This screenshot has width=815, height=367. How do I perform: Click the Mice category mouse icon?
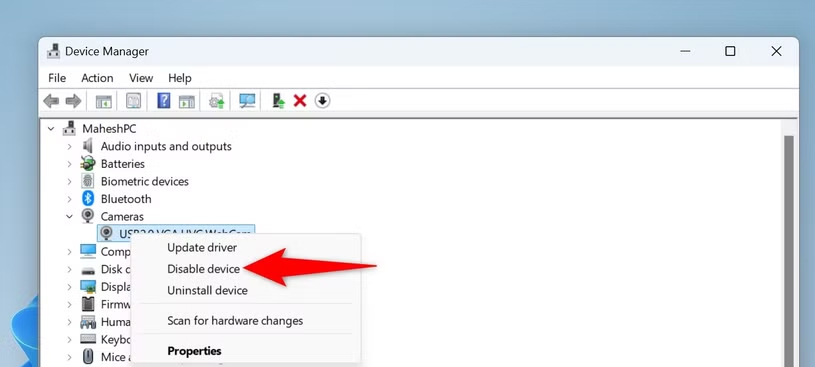coord(88,357)
